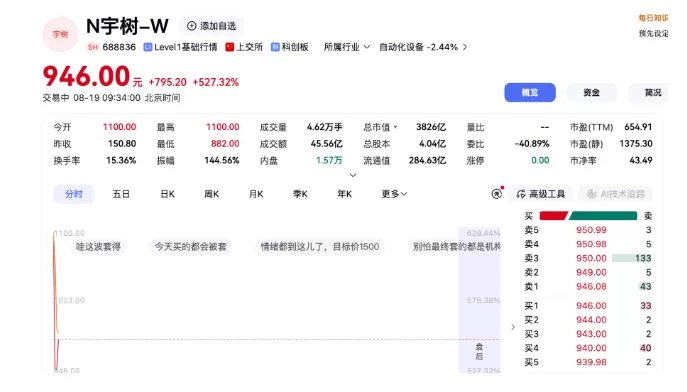Click the 卖2 price 949.00
Viewport: 687px width, 392px height.
click(x=591, y=272)
